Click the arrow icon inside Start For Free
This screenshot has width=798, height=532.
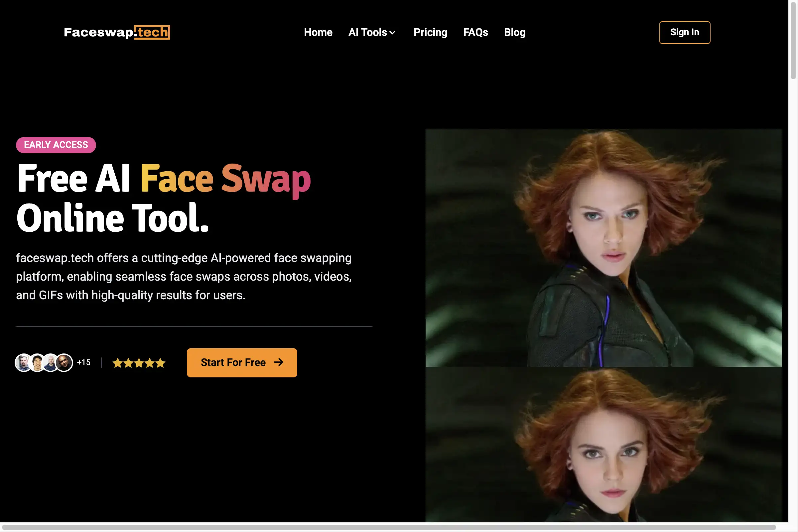[279, 362]
